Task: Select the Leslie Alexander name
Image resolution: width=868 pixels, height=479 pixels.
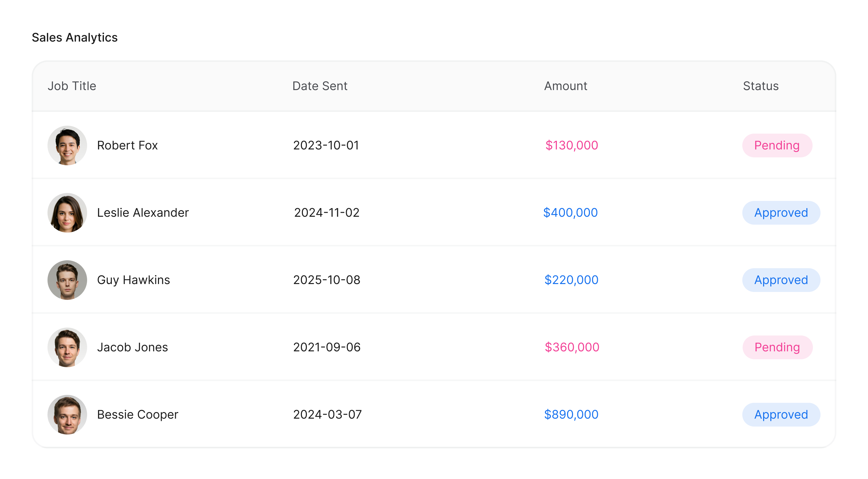Action: tap(143, 213)
